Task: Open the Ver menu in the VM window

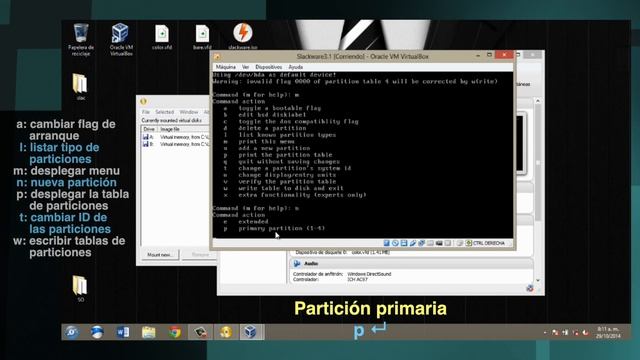Action: tap(245, 67)
